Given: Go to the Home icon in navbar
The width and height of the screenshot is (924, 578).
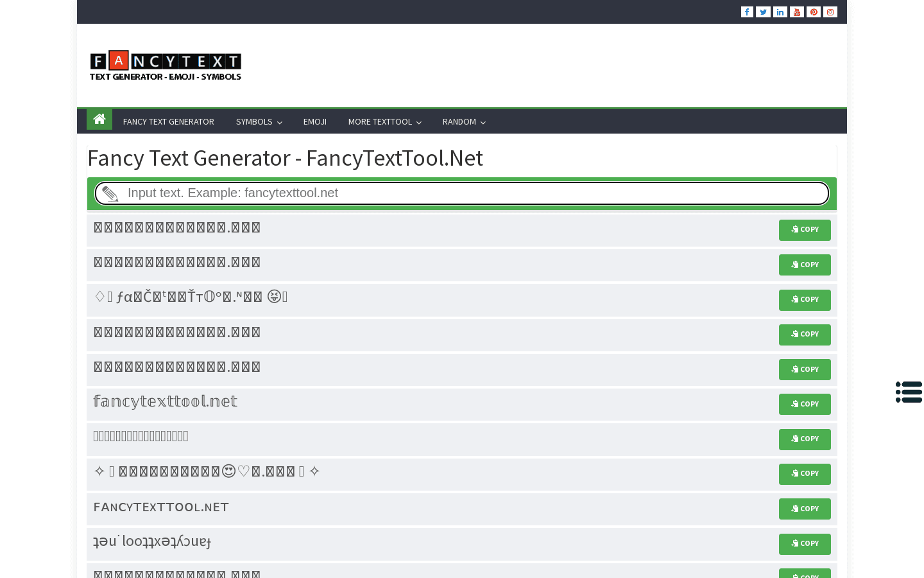Looking at the screenshot, I should (99, 119).
